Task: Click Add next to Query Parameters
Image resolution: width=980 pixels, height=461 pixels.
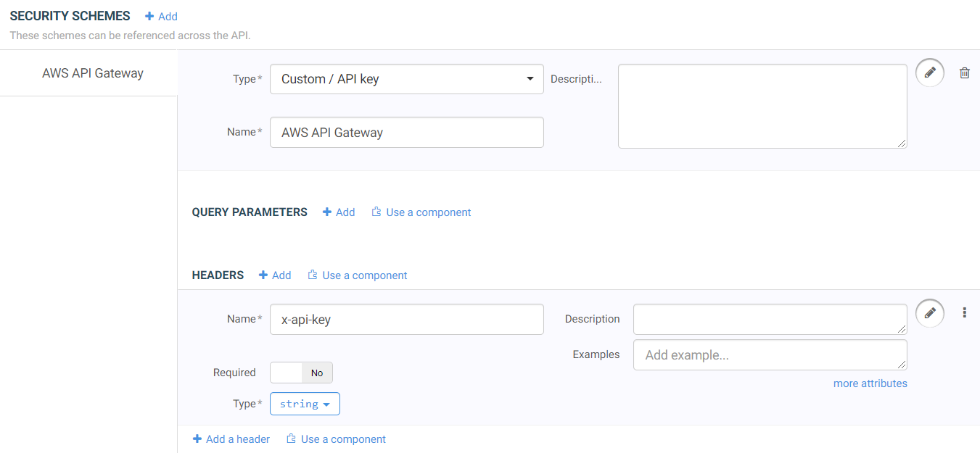Action: pos(339,212)
